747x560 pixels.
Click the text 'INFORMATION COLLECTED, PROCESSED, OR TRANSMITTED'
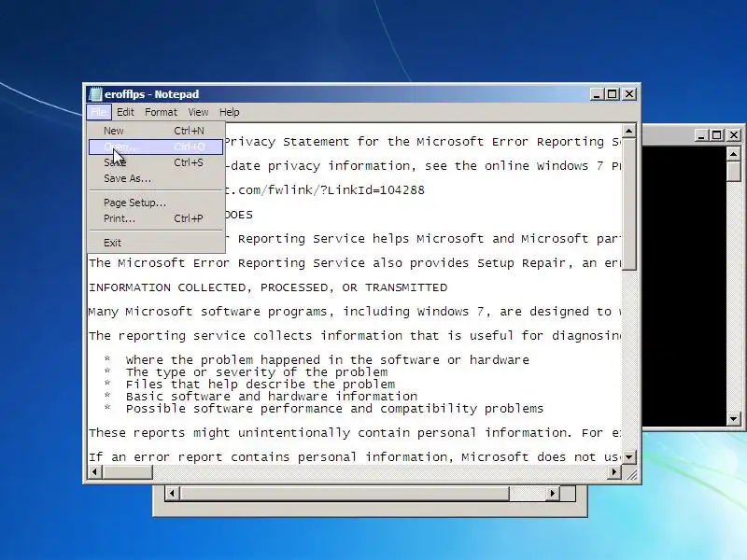(x=268, y=287)
